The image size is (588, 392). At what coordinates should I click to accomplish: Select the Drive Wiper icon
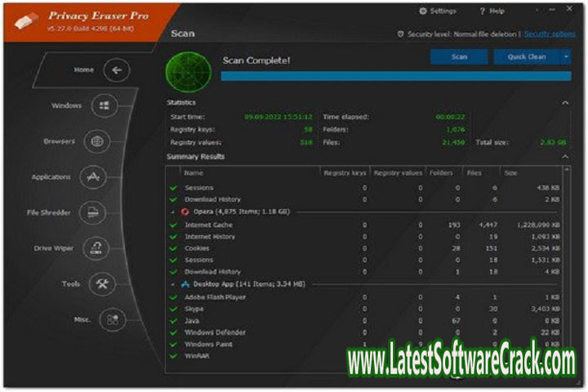(97, 248)
